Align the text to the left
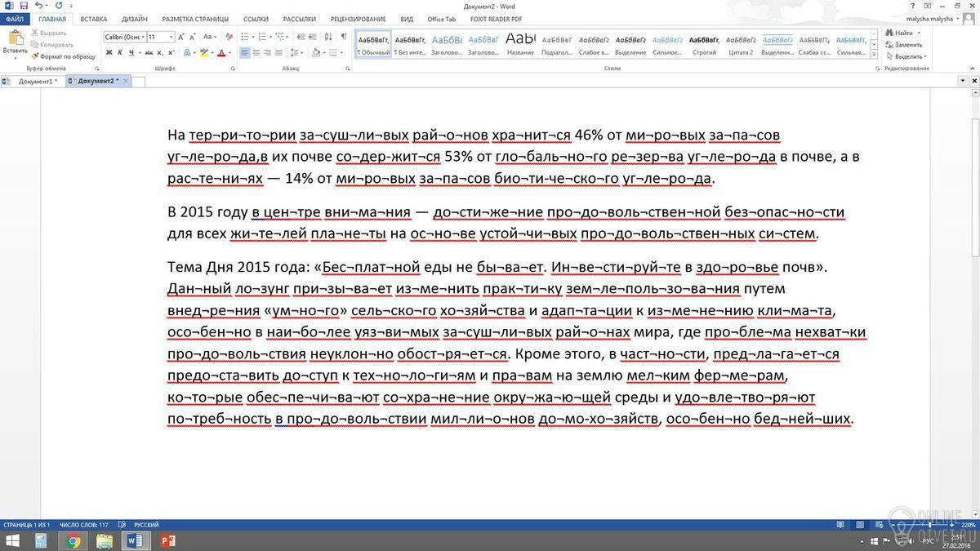 245,53
